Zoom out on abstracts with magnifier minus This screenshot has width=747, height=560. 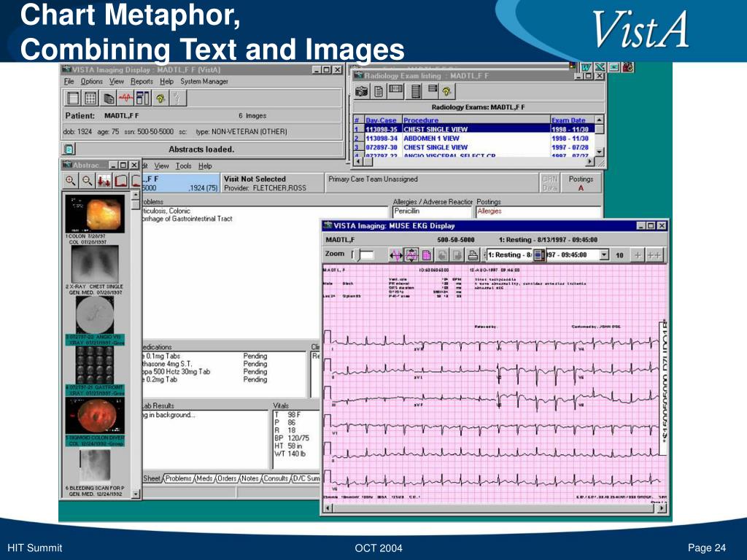(x=87, y=181)
